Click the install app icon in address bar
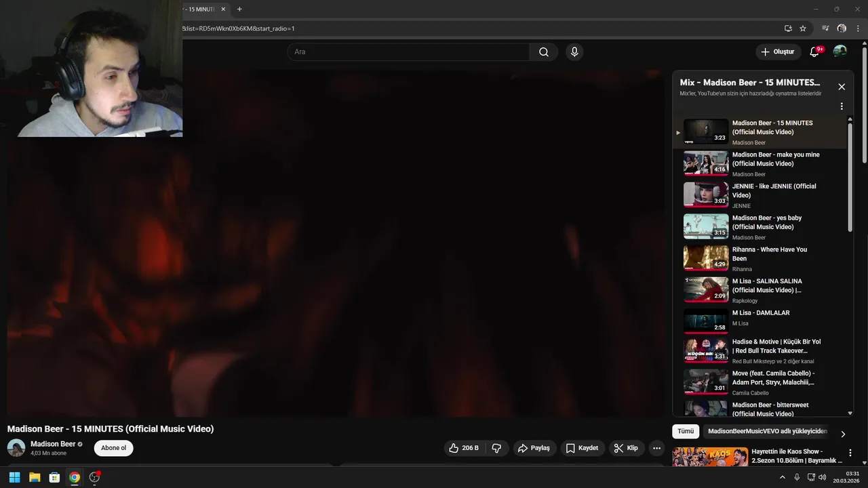Image resolution: width=868 pixels, height=488 pixels. 788,28
